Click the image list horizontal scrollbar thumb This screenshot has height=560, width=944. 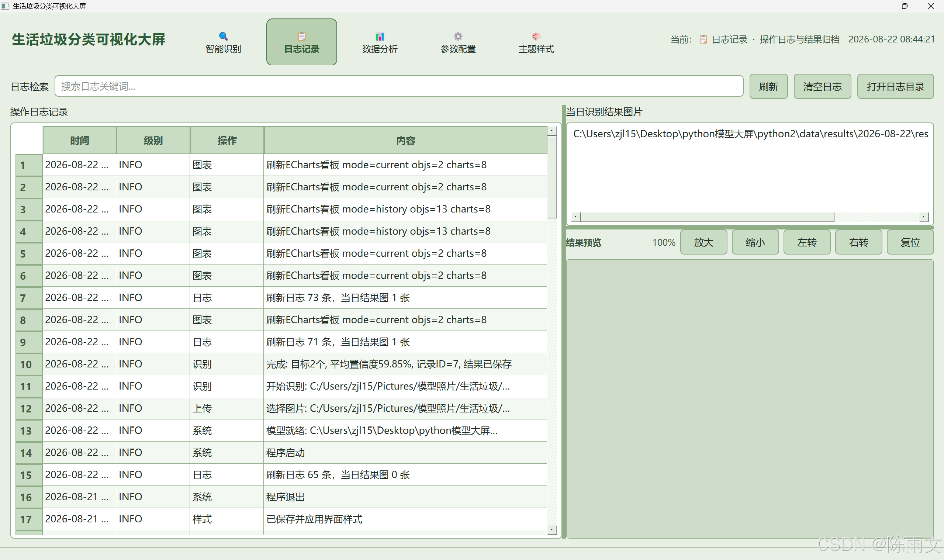[707, 217]
